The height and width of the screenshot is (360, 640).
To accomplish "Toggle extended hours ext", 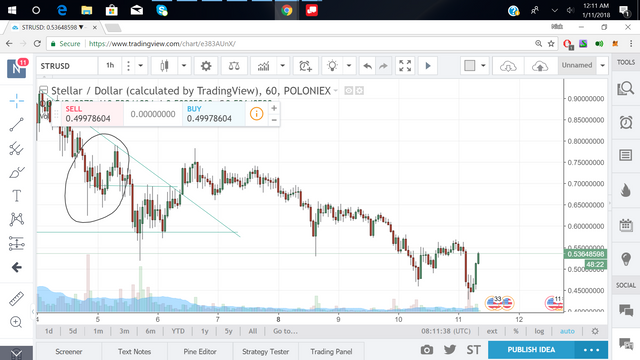I will [x=492, y=331].
